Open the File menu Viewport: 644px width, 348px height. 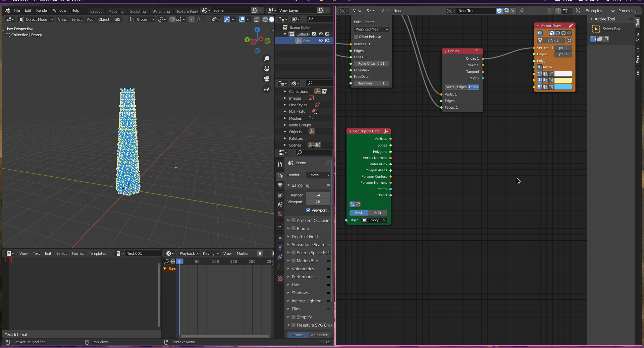point(17,10)
